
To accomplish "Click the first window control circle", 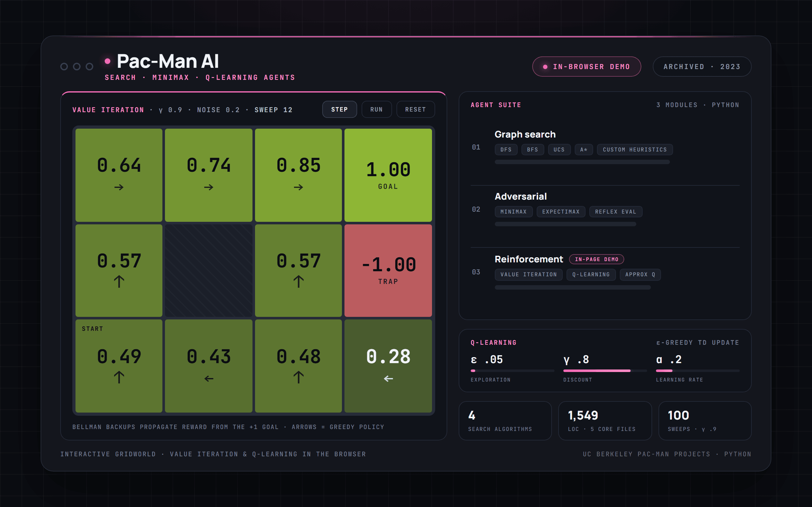I will point(64,67).
